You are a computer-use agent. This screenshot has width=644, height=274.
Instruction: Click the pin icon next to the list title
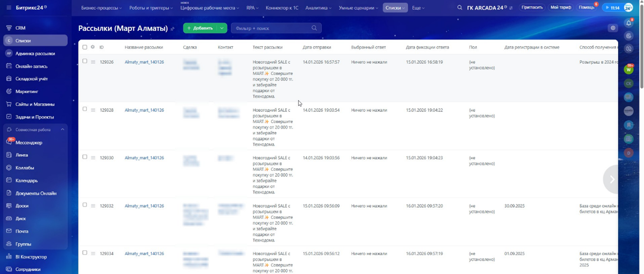pyautogui.click(x=173, y=29)
